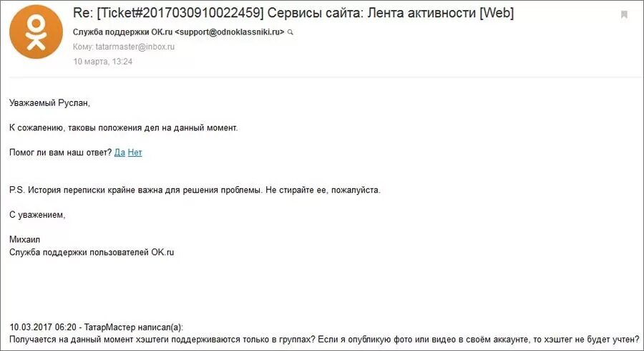Click signature "Служба поддержки пользователей OK.ru"
Screen dimensions: 644x351
(92, 251)
